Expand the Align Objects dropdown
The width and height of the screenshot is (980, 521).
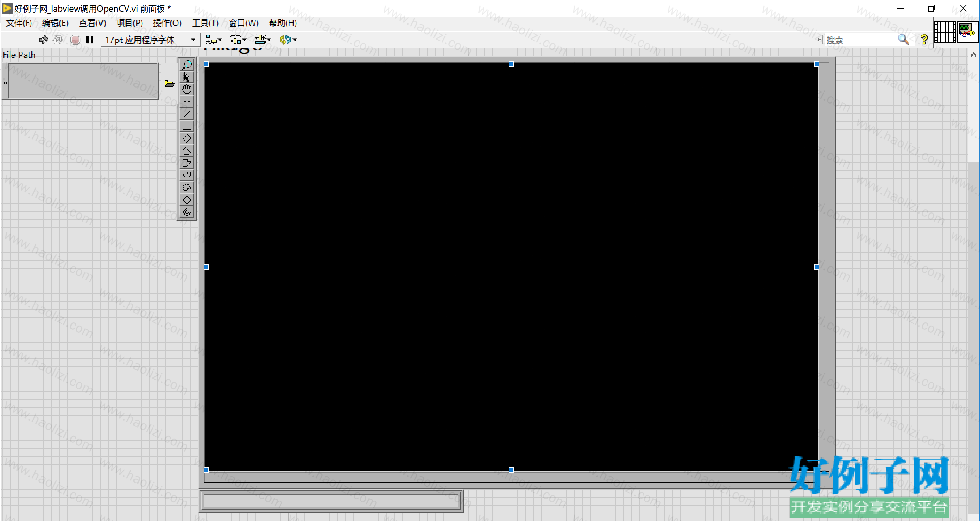[214, 40]
